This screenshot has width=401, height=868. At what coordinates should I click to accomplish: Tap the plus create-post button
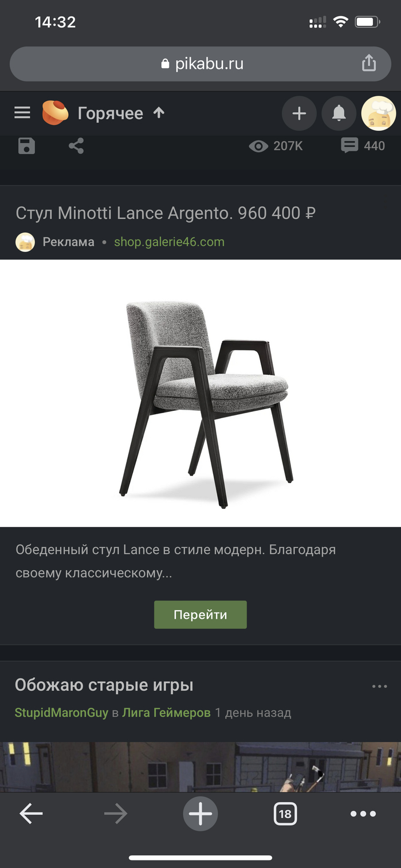point(299,113)
